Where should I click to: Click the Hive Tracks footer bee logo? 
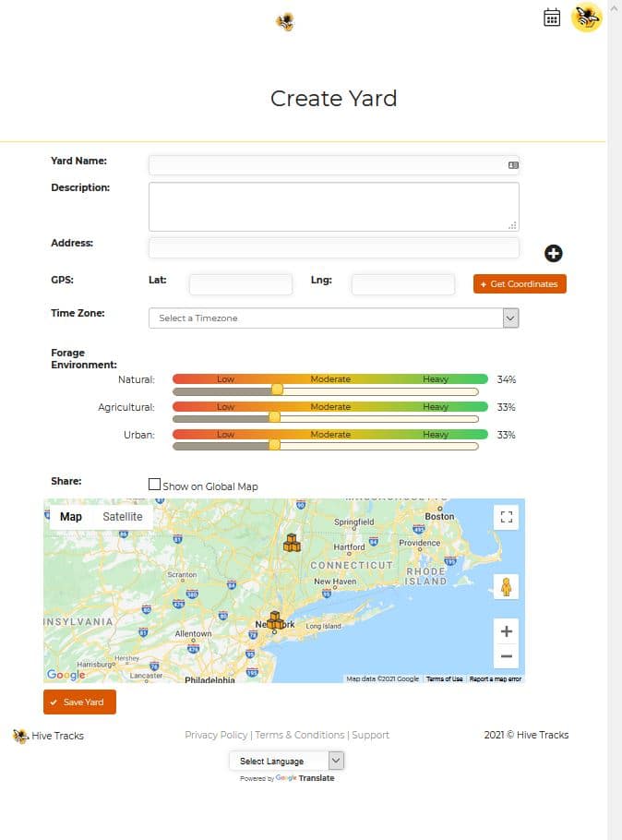click(20, 736)
